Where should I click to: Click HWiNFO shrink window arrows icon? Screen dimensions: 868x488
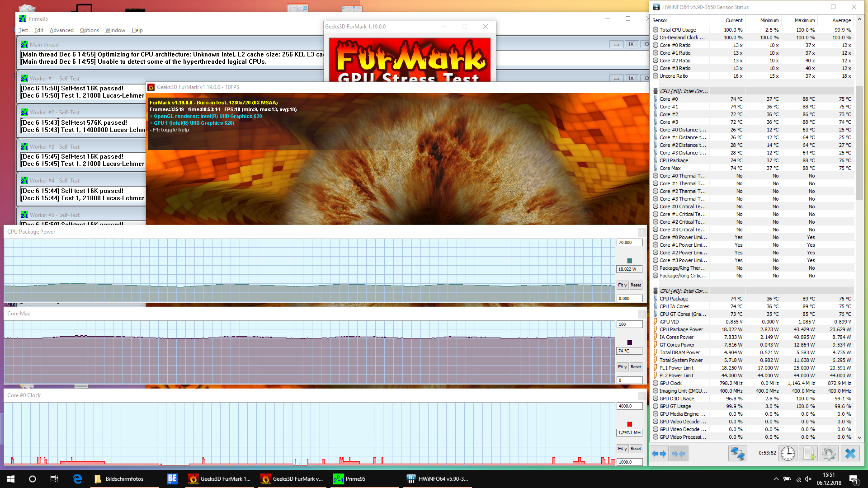point(679,453)
